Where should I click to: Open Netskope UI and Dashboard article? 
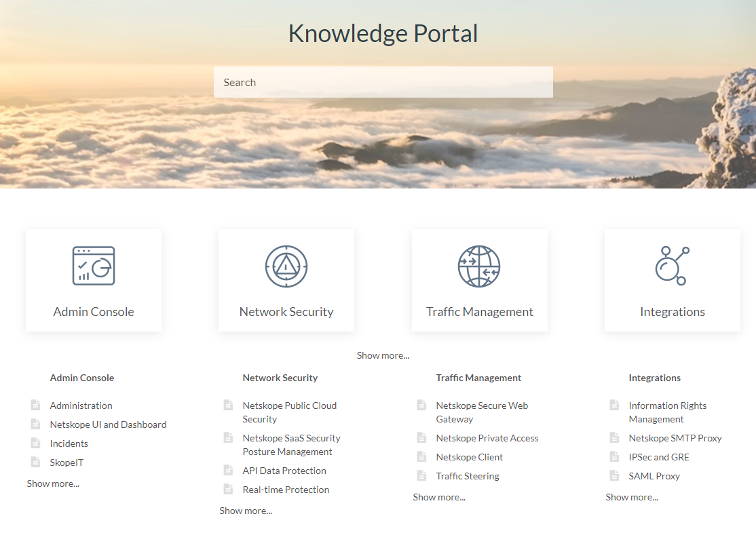(x=108, y=424)
